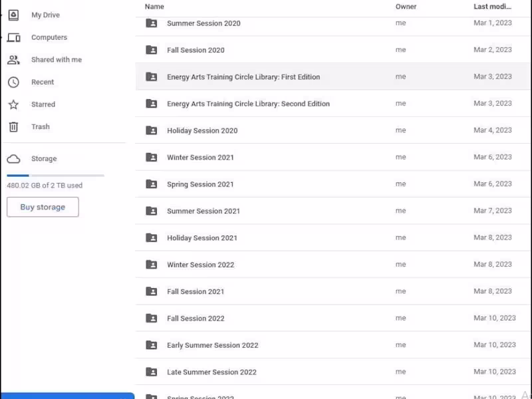Open Trash
Viewport: 532px width, 399px height.
pos(41,126)
